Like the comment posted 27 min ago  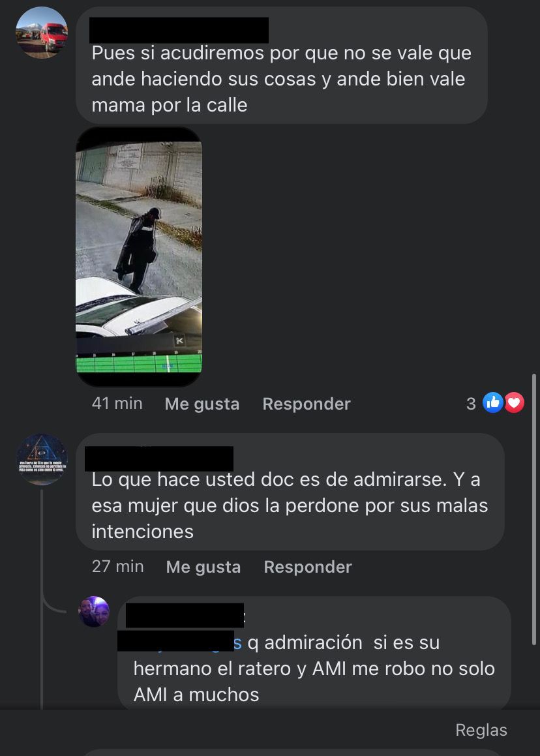(203, 567)
